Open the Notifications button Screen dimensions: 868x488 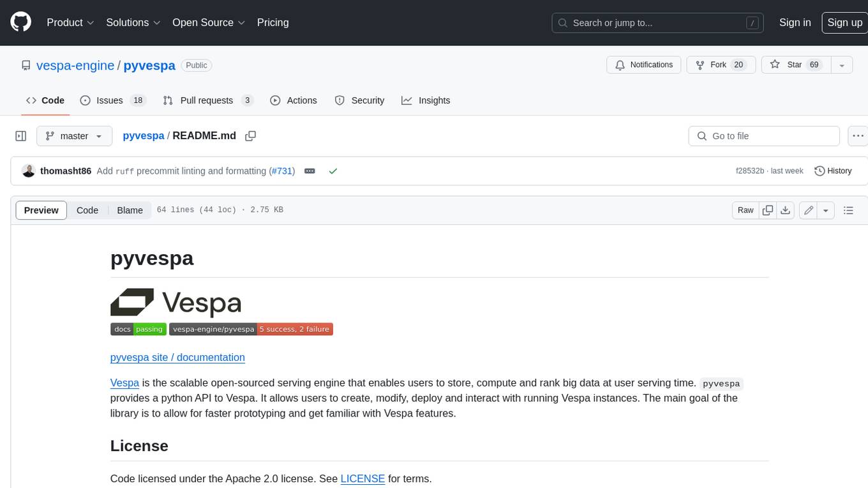pyautogui.click(x=644, y=65)
